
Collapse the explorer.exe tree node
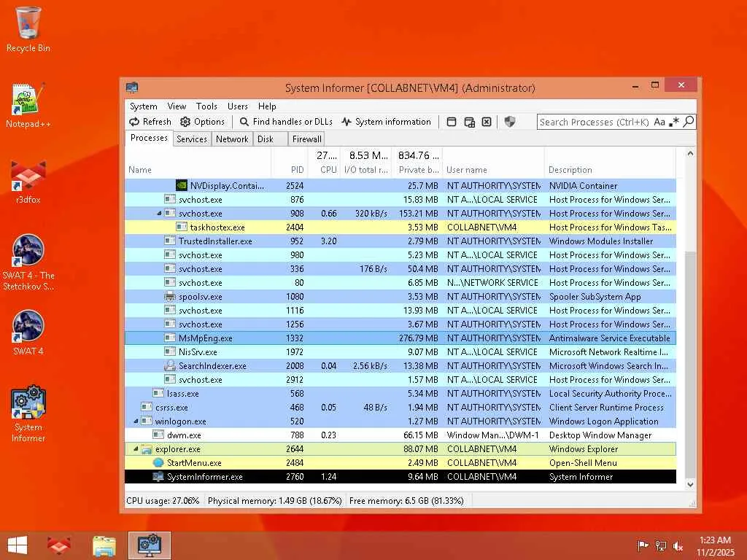click(136, 448)
